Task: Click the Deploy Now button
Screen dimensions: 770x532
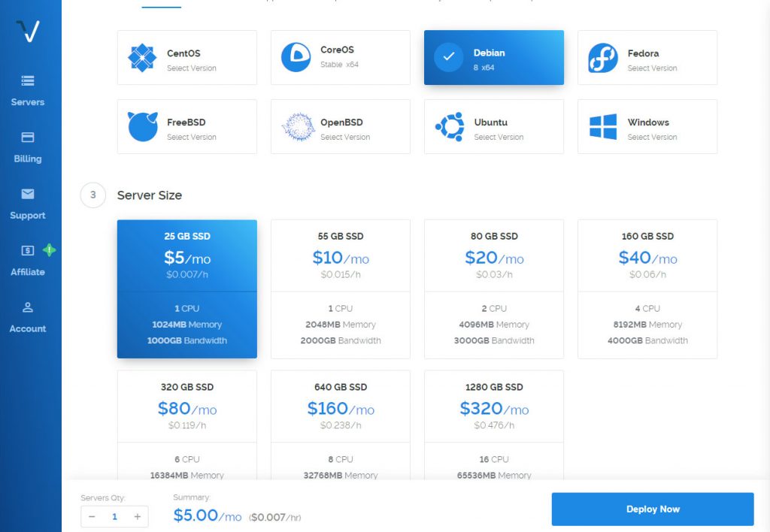Action: [653, 509]
